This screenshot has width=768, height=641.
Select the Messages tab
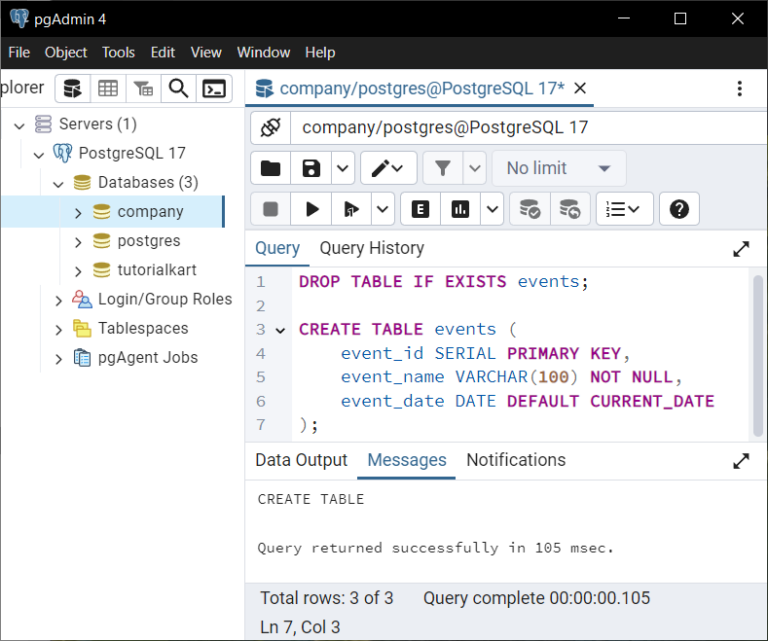(x=407, y=460)
